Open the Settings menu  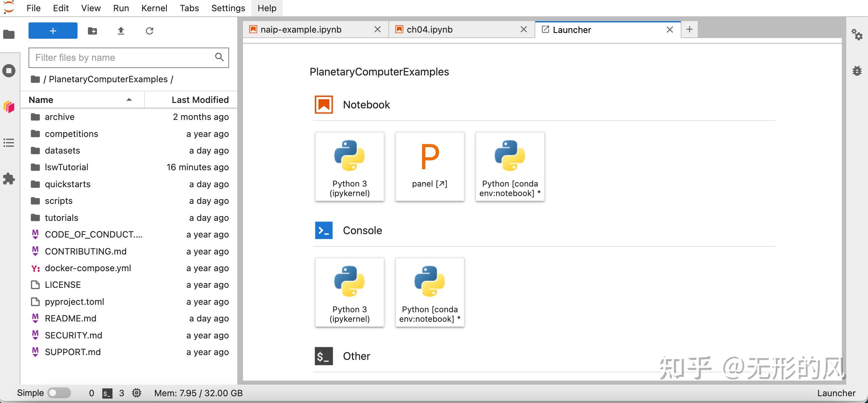click(x=228, y=8)
